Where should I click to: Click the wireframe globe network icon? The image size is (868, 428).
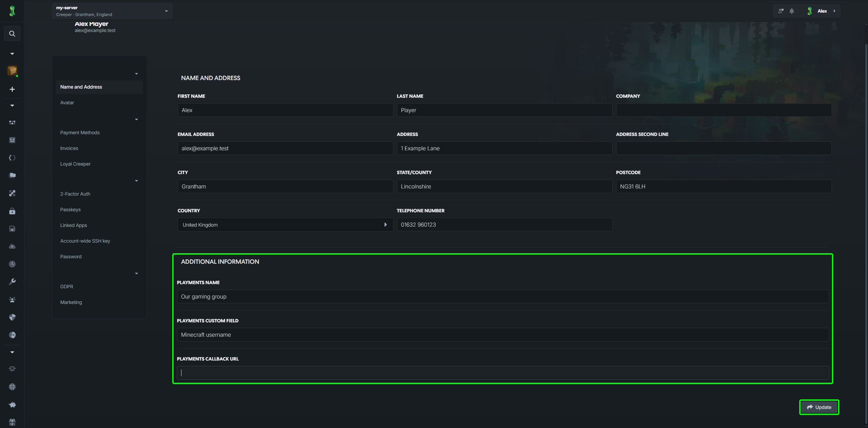tap(12, 387)
